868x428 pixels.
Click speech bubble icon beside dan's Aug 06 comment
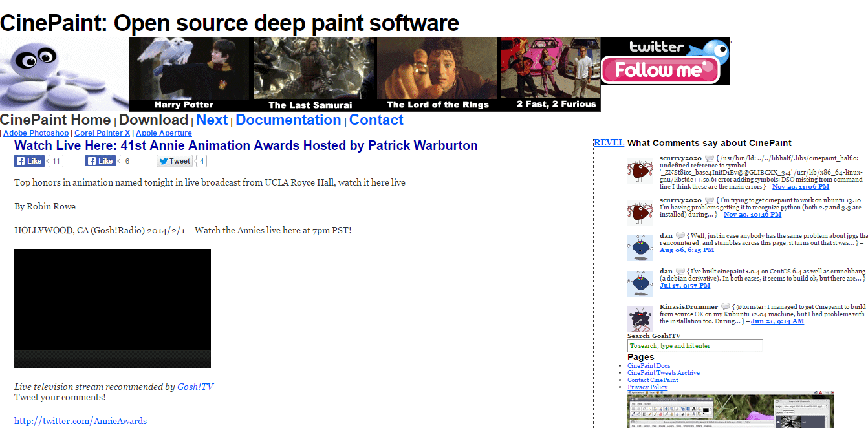click(x=680, y=235)
